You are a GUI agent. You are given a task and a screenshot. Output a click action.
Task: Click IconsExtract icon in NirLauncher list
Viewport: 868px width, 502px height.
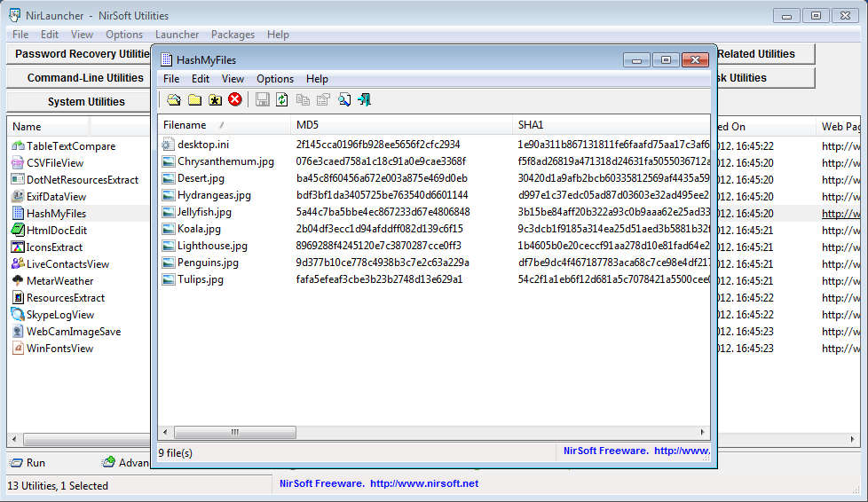(x=18, y=247)
